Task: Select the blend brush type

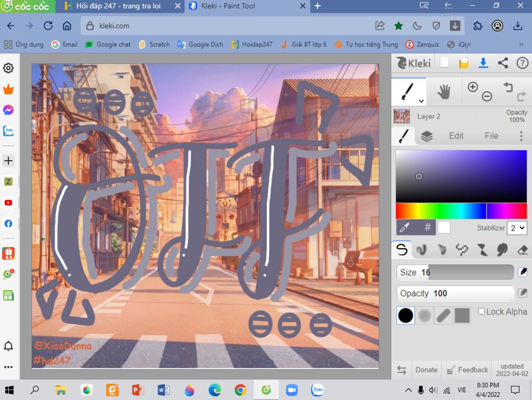Action: click(x=421, y=250)
